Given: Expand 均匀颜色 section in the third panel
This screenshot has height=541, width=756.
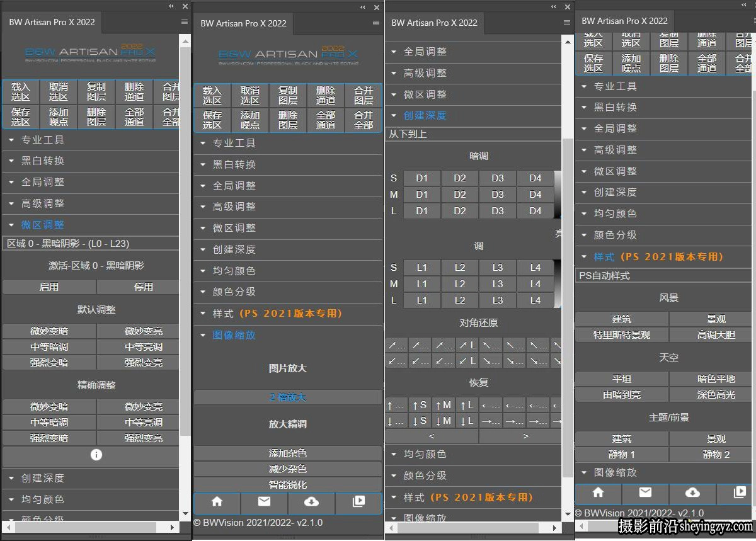Looking at the screenshot, I should pos(472,454).
